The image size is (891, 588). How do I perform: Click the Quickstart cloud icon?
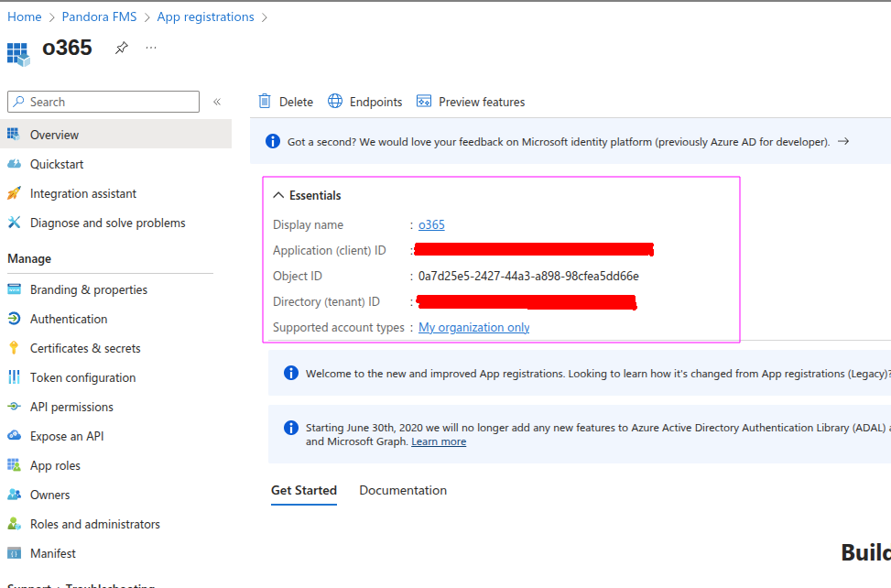pyautogui.click(x=14, y=164)
